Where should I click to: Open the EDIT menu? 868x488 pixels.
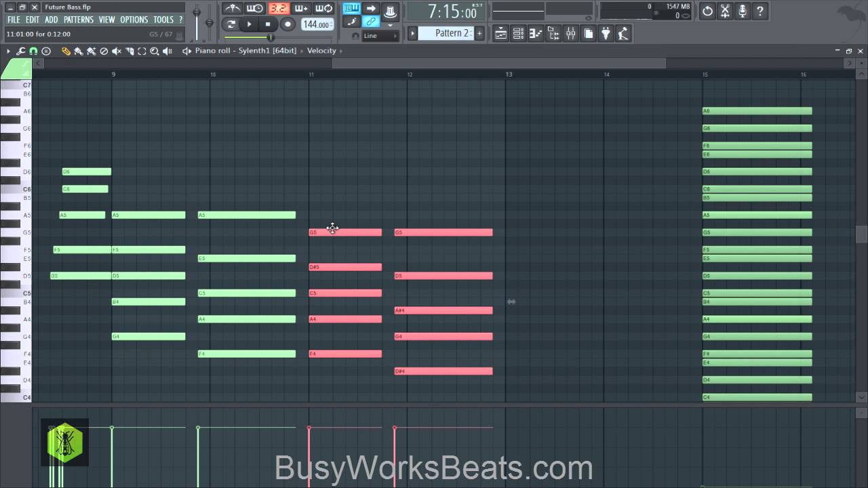(x=33, y=20)
